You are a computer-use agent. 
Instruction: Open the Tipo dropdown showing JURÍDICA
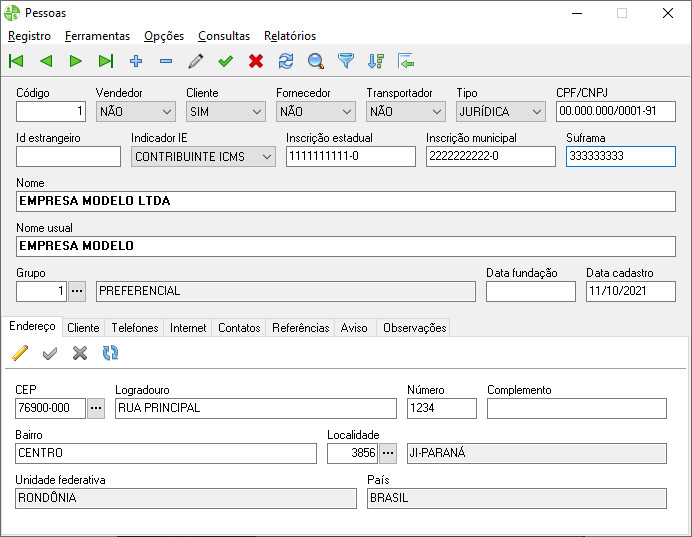(x=535, y=112)
